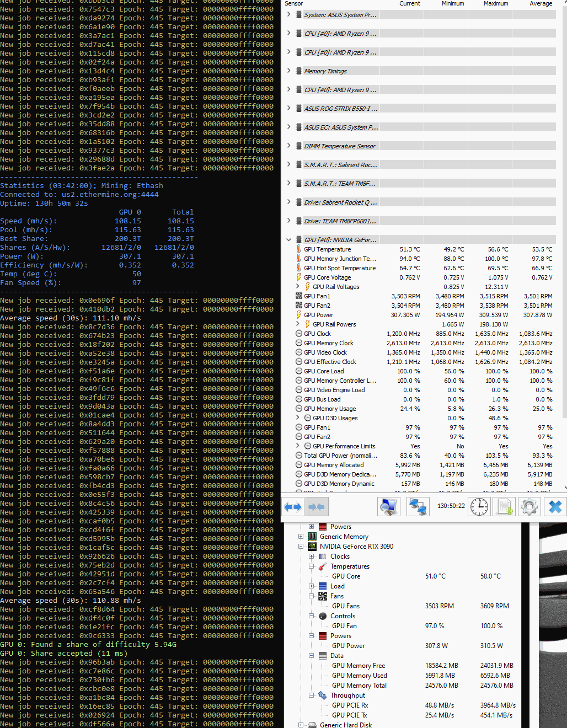Click the disk icon beside Generic Hard Disk
This screenshot has height=728, width=567.
[x=312, y=725]
